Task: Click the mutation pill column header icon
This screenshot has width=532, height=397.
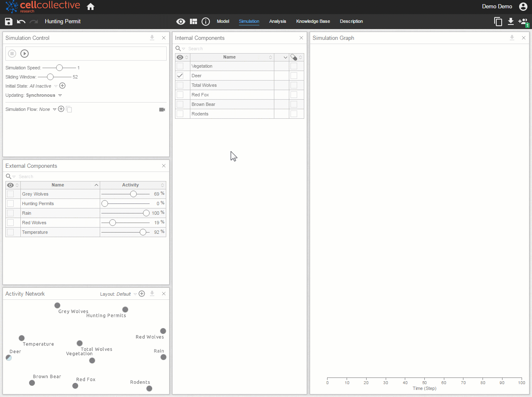Action: pos(294,57)
